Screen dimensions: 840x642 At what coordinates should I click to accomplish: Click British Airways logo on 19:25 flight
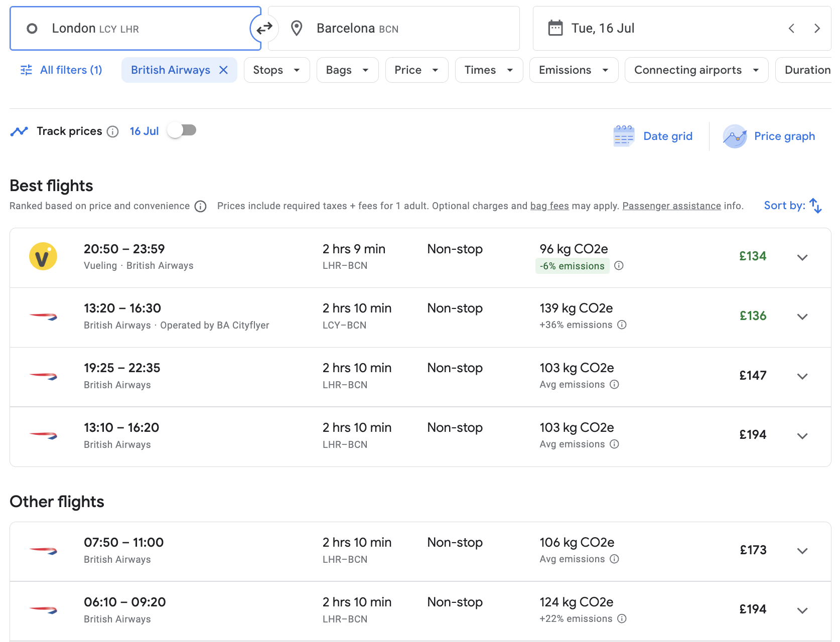pyautogui.click(x=43, y=376)
